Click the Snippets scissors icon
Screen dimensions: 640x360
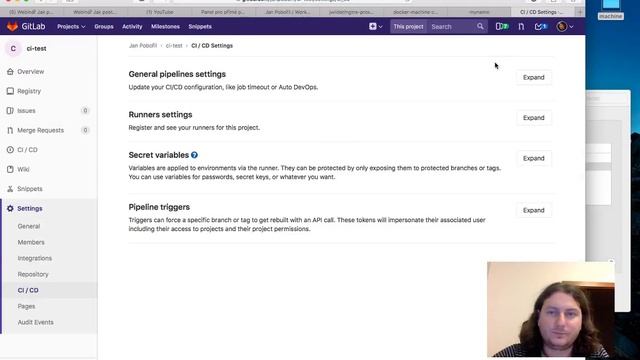tap(10, 189)
